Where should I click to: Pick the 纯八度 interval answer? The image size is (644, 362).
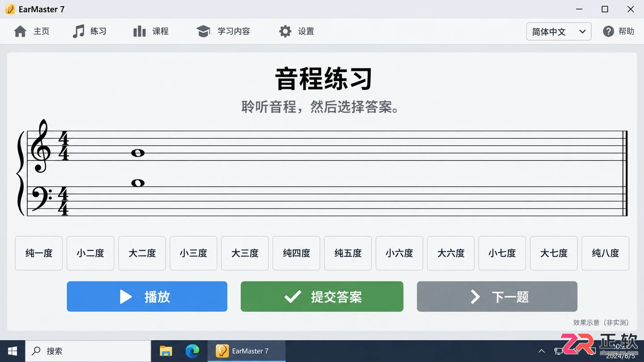click(x=606, y=253)
